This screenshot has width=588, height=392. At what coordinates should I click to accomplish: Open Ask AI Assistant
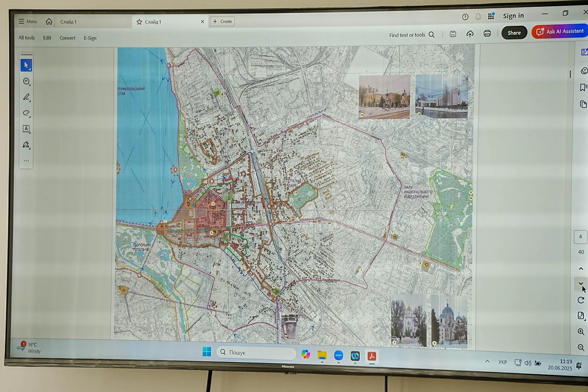560,32
